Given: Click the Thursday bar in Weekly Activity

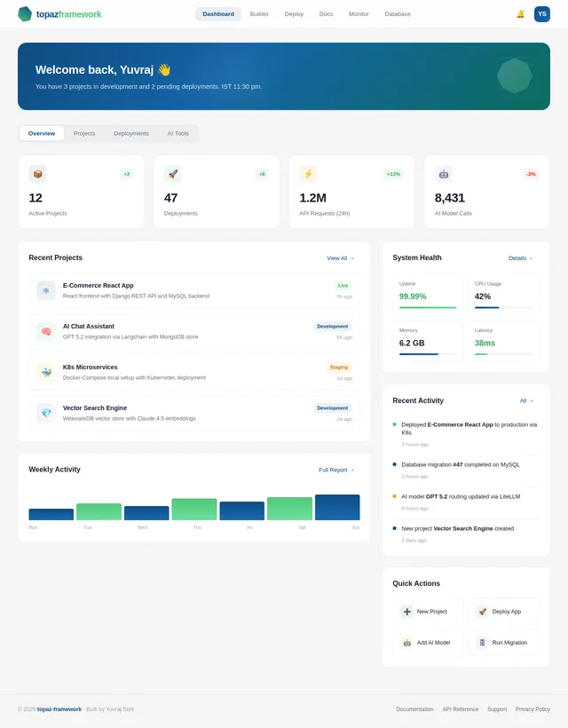Looking at the screenshot, I should point(194,510).
